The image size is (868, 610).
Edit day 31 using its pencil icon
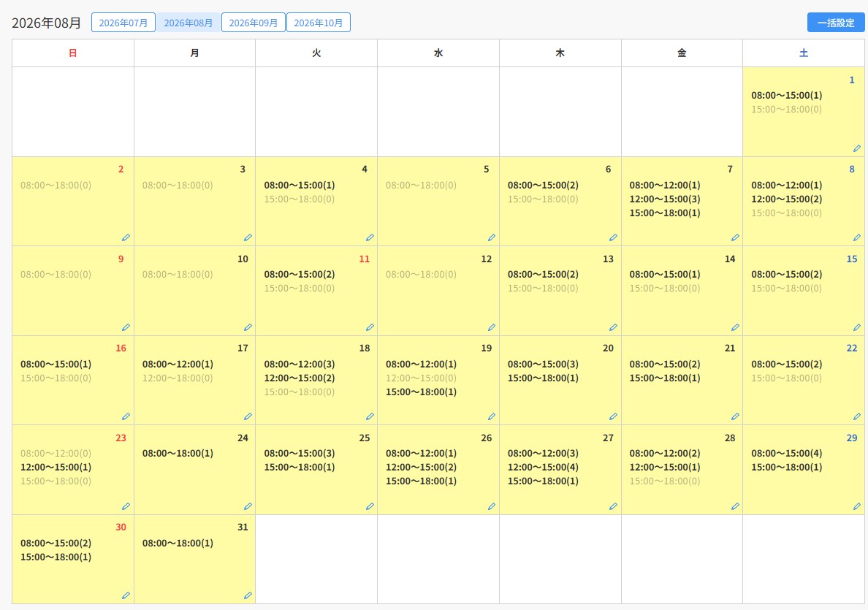(x=248, y=595)
